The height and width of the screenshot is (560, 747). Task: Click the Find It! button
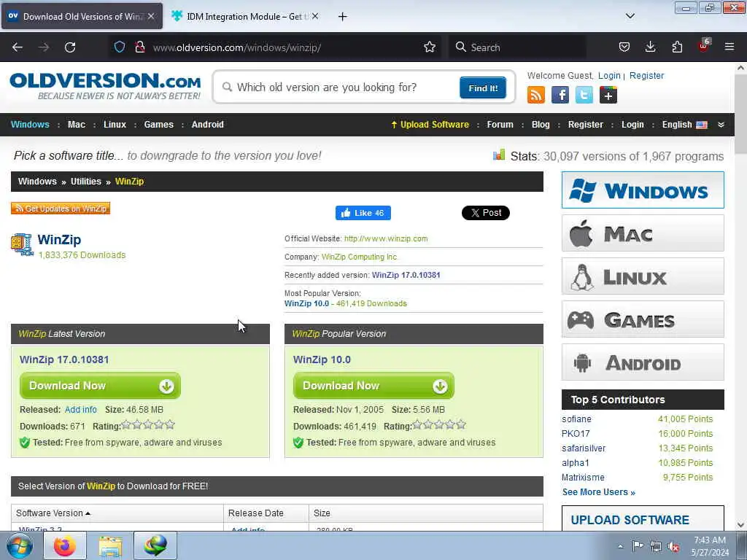pos(483,88)
